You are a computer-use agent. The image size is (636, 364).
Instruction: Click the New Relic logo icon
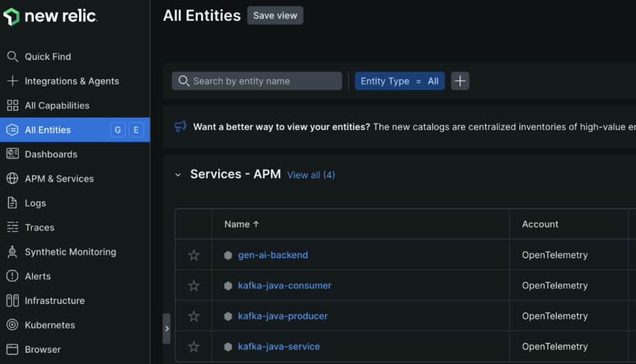pos(11,17)
